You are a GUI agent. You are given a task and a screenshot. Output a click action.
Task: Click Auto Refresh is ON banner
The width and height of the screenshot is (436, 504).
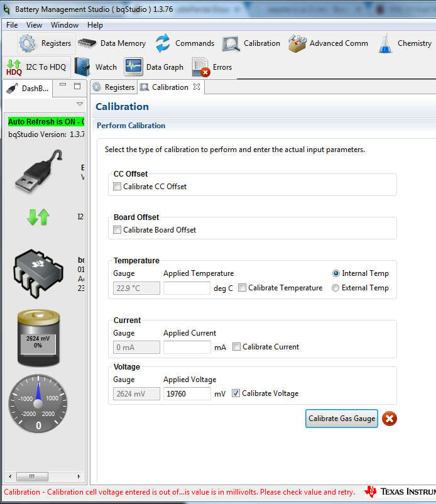pos(46,122)
